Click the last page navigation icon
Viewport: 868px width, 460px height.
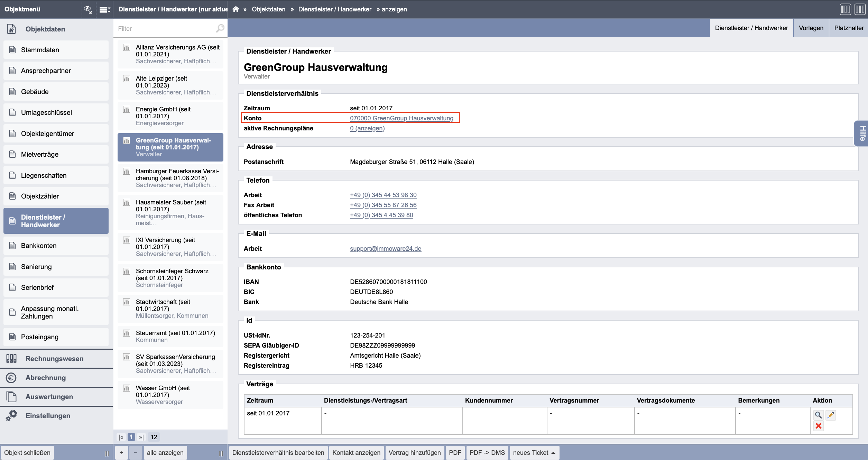[x=141, y=437]
